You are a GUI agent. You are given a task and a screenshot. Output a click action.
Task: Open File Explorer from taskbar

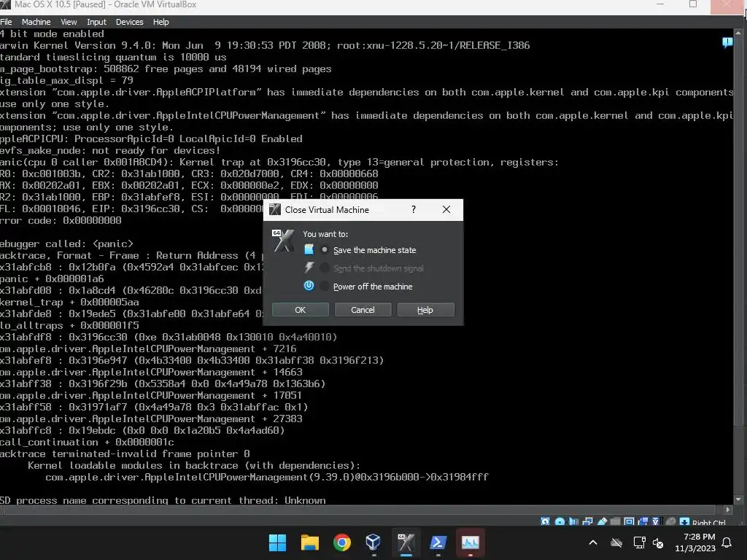click(309, 542)
